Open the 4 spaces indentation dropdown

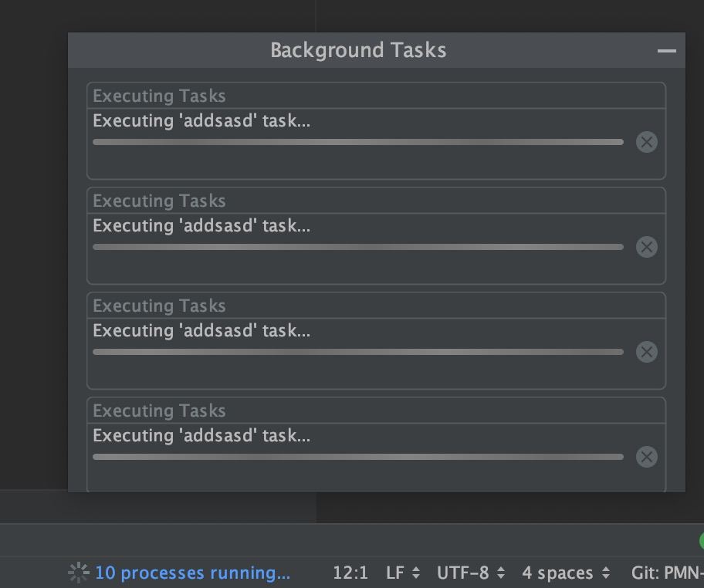tap(566, 573)
